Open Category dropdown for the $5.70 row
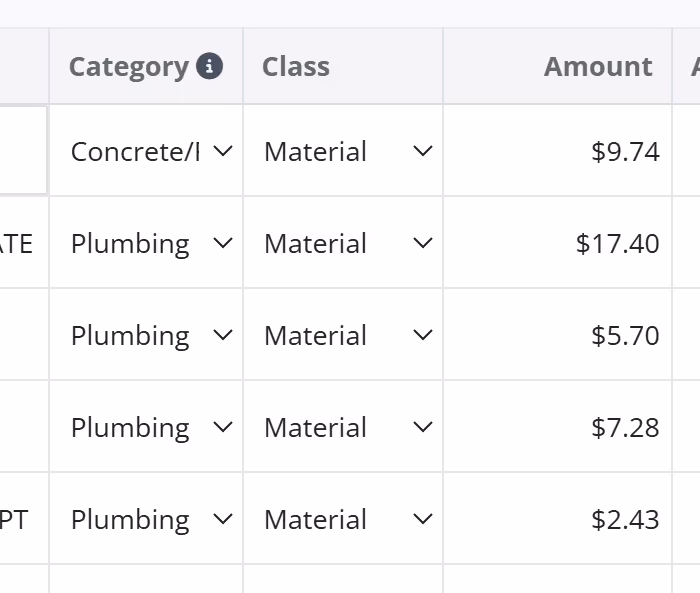The width and height of the screenshot is (700, 593). pos(150,335)
